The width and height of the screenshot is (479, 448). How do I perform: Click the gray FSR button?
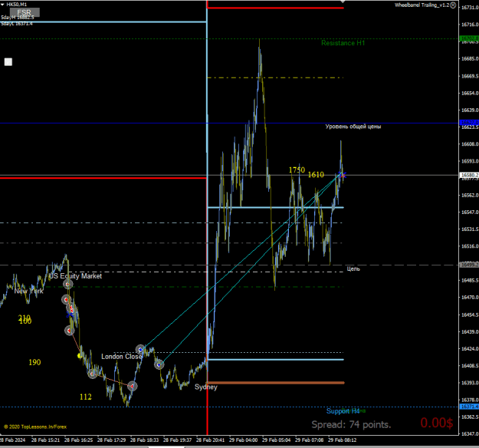click(x=25, y=12)
